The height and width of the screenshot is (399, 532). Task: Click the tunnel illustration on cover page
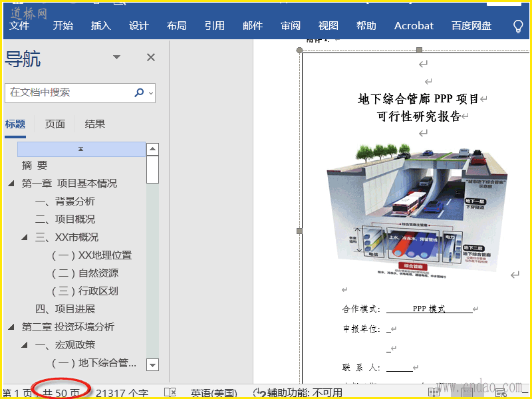click(418, 210)
